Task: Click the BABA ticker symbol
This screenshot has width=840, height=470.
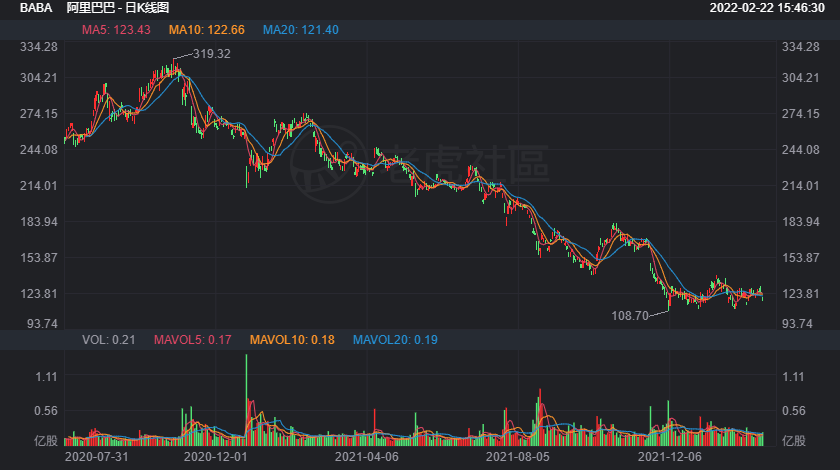Action: click(x=36, y=8)
